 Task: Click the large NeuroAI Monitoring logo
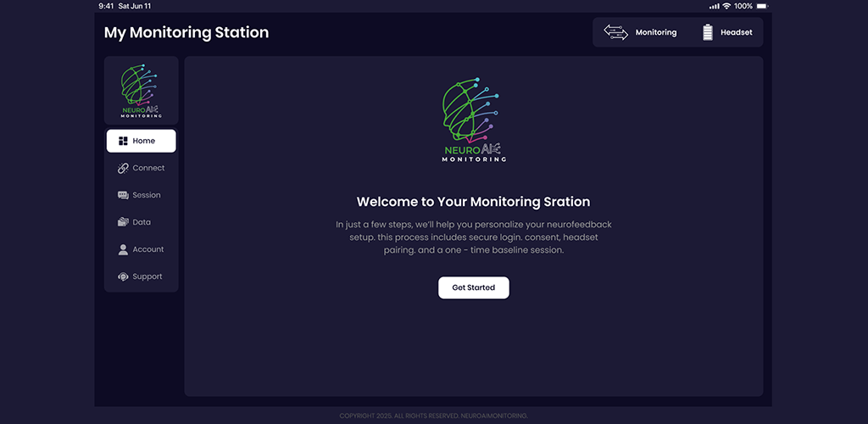tap(474, 120)
